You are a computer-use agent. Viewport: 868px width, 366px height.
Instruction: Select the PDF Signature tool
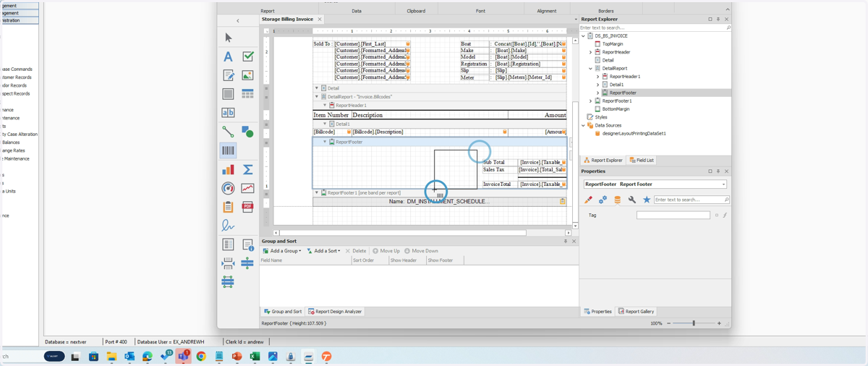point(228,226)
